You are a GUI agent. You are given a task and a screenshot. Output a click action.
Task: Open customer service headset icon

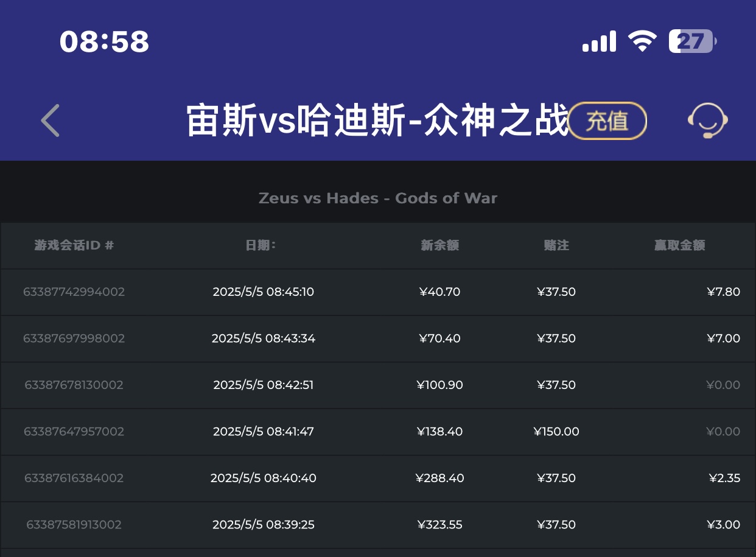tap(708, 121)
